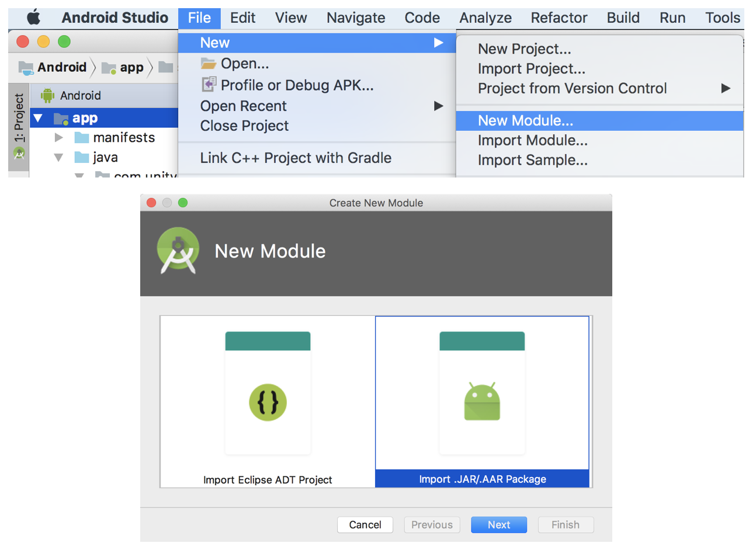Click the Next button
The height and width of the screenshot is (550, 756).
pyautogui.click(x=499, y=525)
